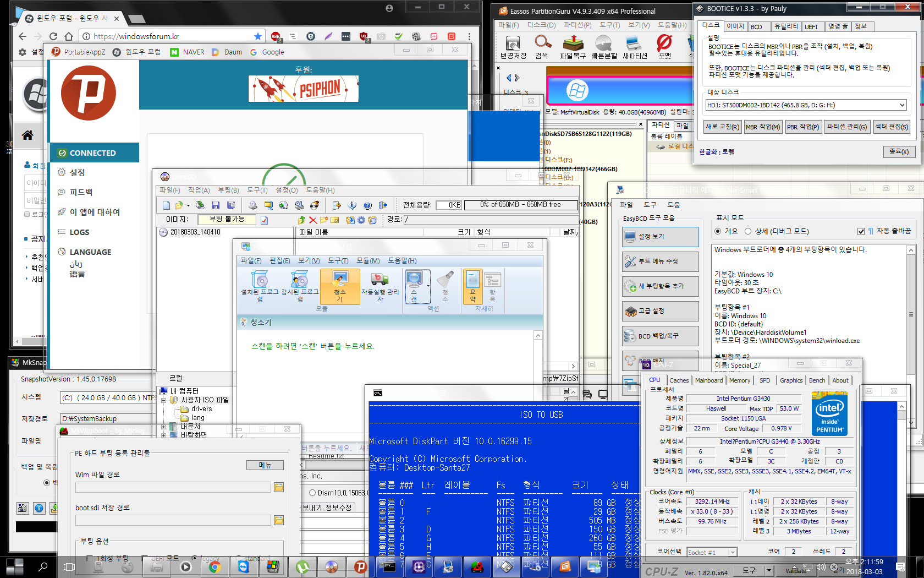
Task: Click 파일복구 file recovery icon in PartitionGuru
Action: coord(573,47)
